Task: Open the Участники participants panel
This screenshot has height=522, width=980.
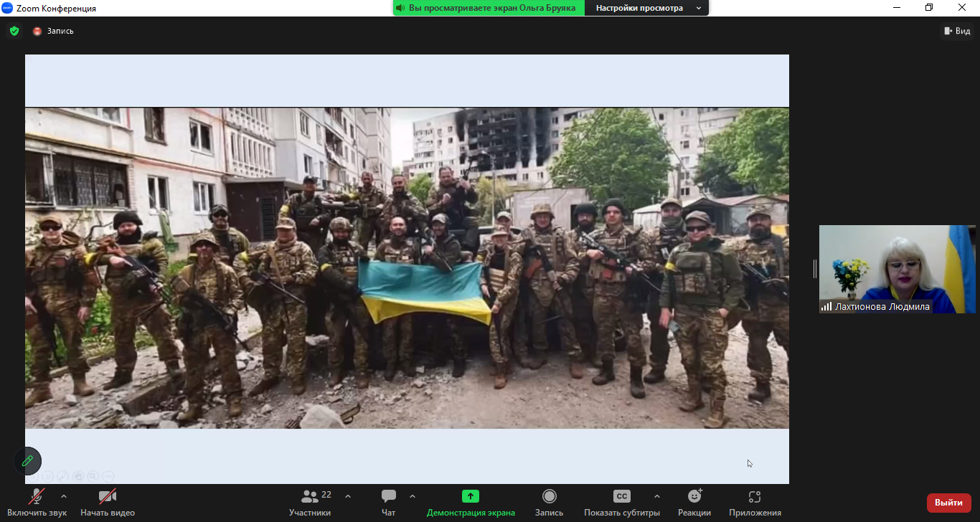Action: [x=310, y=503]
